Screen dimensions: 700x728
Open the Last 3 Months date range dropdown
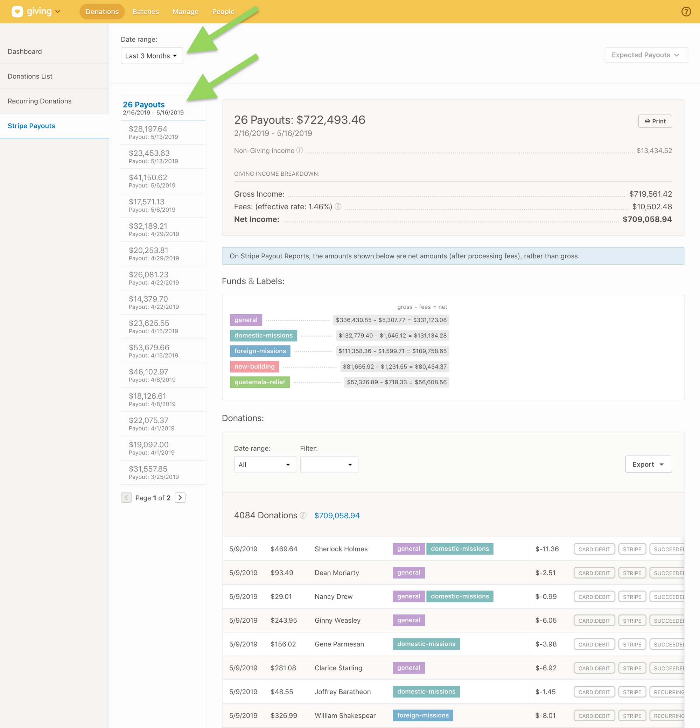pyautogui.click(x=152, y=56)
